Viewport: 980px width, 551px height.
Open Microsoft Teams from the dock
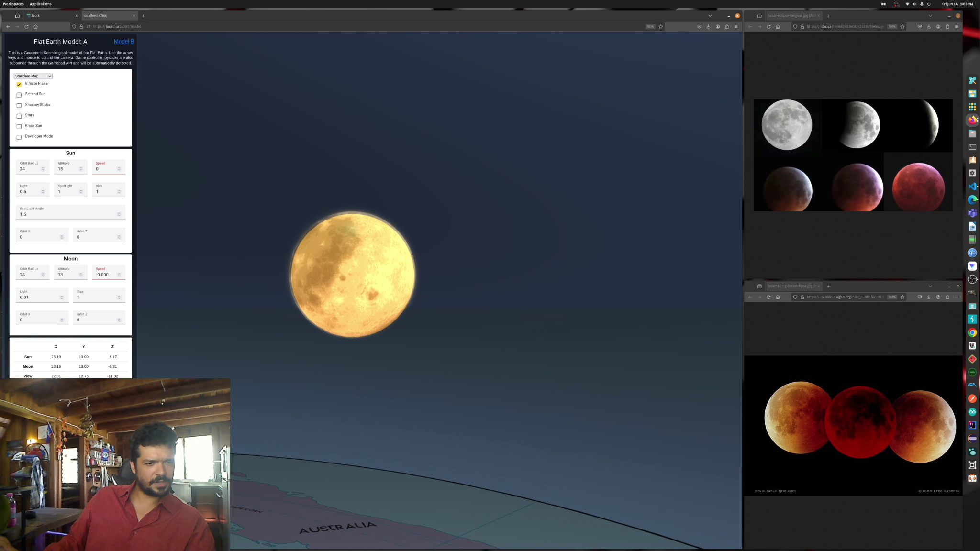pyautogui.click(x=972, y=213)
